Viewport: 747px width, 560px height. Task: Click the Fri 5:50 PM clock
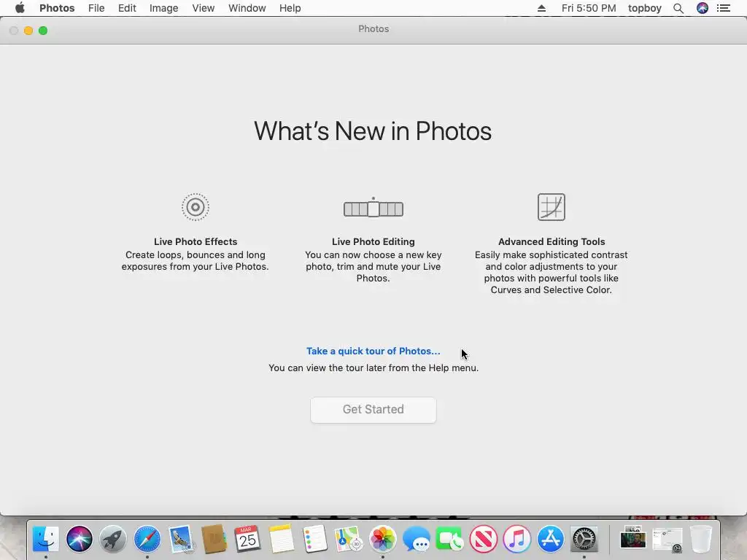589,8
